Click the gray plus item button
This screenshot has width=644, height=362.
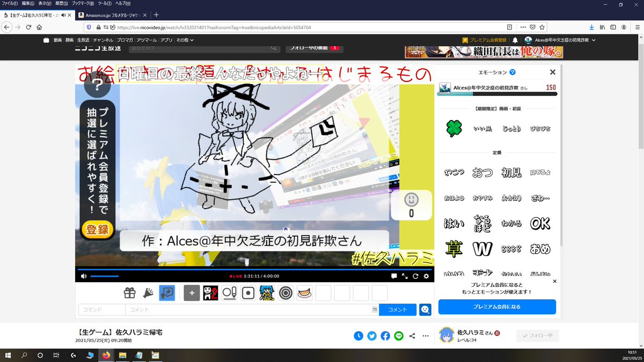[x=192, y=293]
